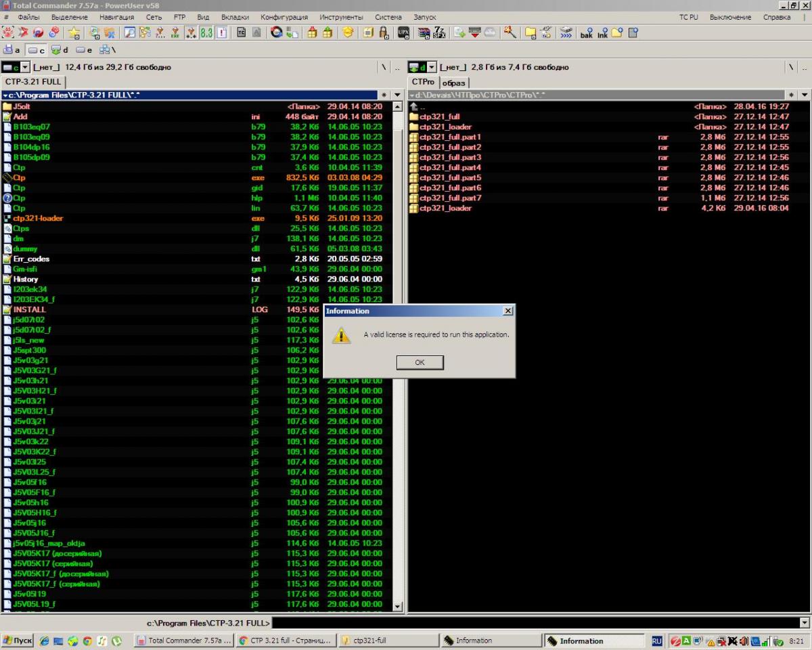This screenshot has width=812, height=650.
Task: Click the TC icon in toolbar
Action: pyautogui.click(x=242, y=32)
